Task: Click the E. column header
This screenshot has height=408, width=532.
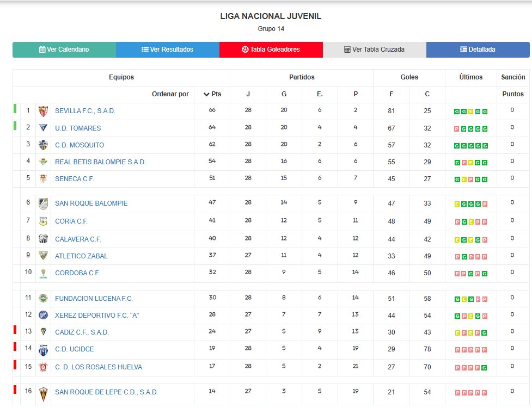Action: (320, 94)
